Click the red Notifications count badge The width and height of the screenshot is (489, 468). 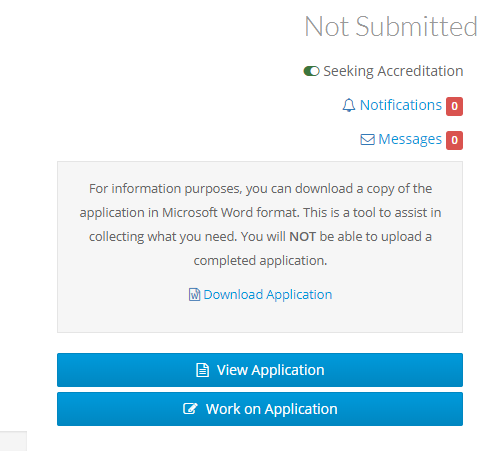[454, 106]
